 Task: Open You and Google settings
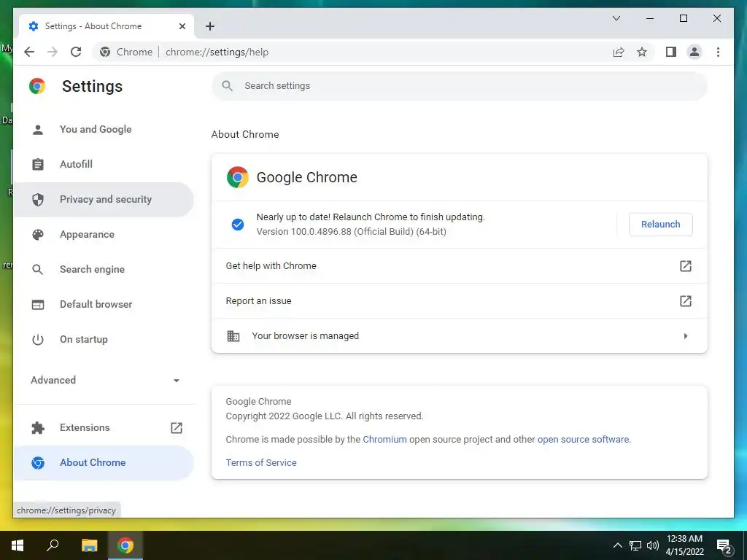coord(103,130)
